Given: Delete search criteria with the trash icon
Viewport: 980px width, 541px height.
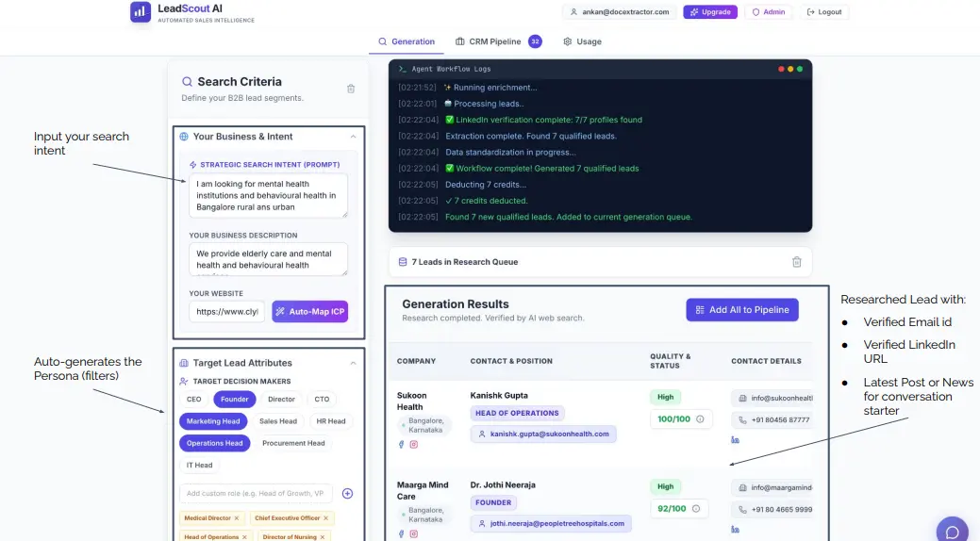Looking at the screenshot, I should [x=351, y=89].
